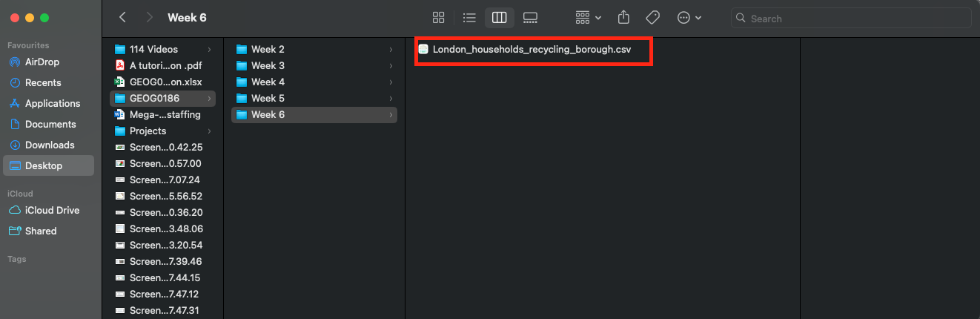980x319 pixels.
Task: Click in the Search field
Action: tap(852, 18)
